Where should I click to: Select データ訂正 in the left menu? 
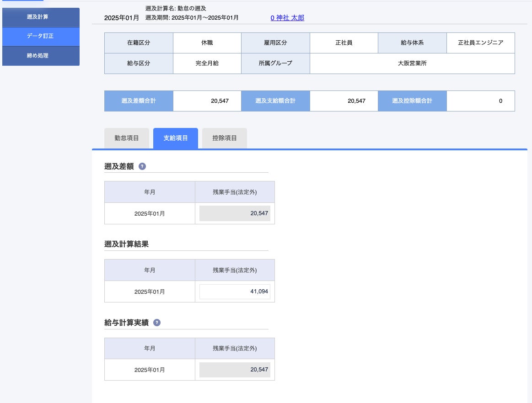41,37
